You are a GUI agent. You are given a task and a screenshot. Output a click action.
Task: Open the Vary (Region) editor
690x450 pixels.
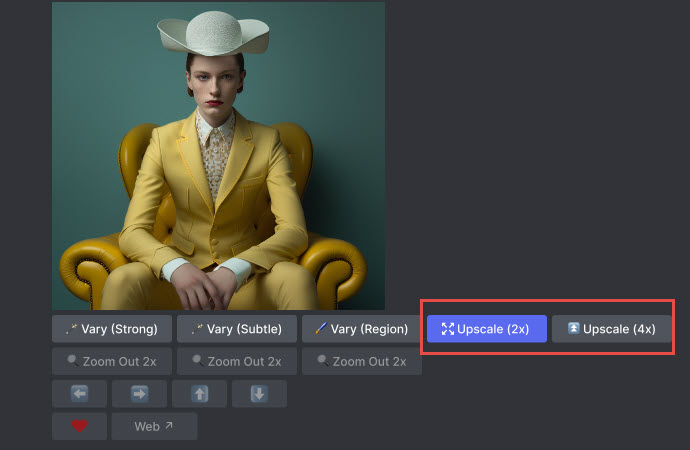[x=362, y=329]
